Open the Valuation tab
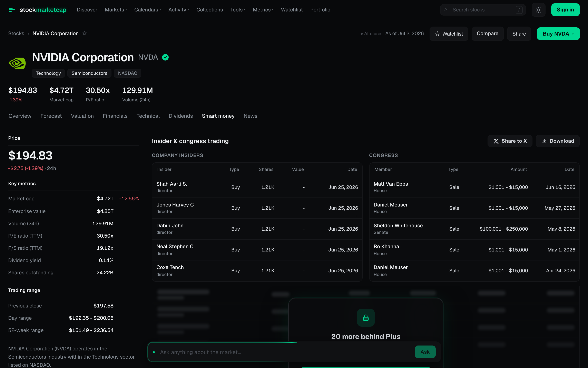This screenshot has height=368, width=588. pos(82,116)
